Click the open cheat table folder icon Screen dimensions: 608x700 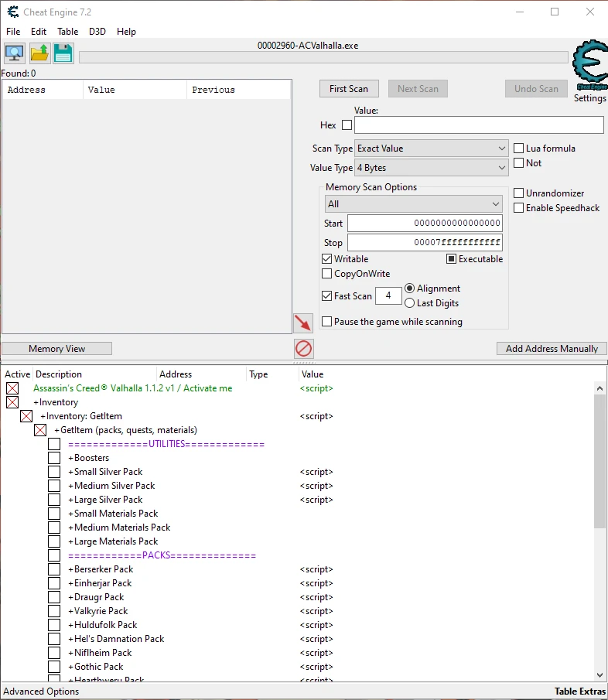[x=39, y=53]
